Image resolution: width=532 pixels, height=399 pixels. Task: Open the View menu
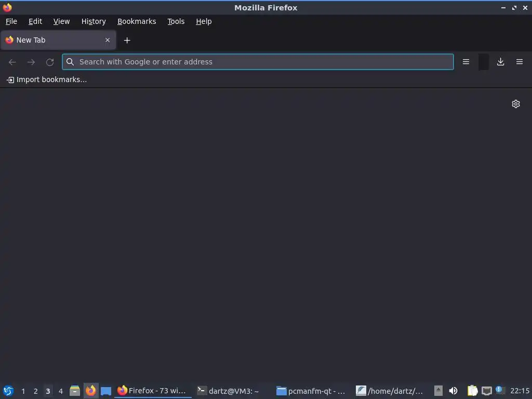61,21
